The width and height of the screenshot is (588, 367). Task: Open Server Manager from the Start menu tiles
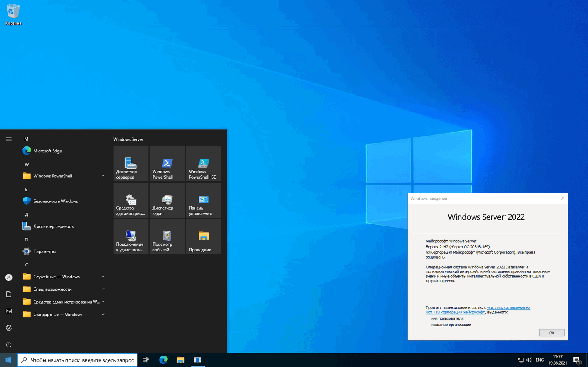pyautogui.click(x=131, y=164)
